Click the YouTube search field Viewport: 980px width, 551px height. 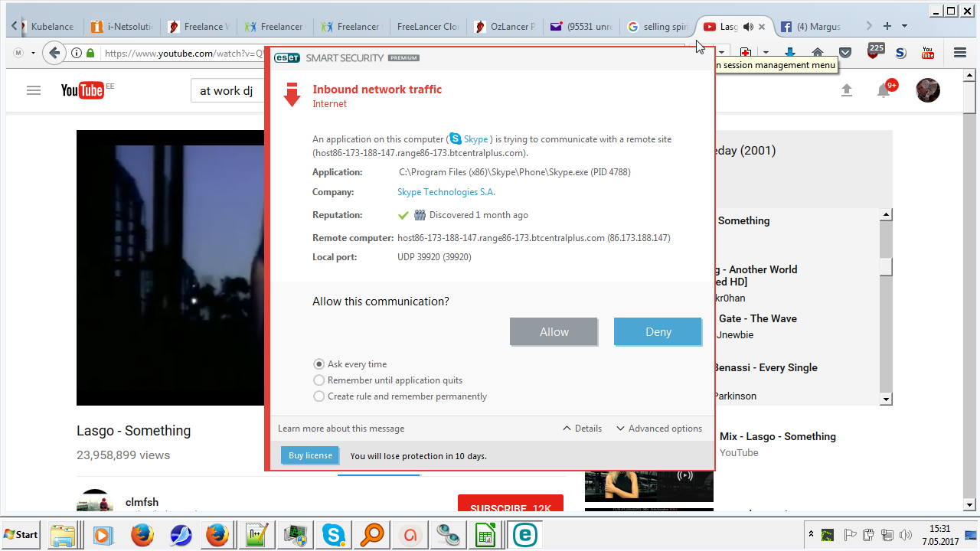228,90
